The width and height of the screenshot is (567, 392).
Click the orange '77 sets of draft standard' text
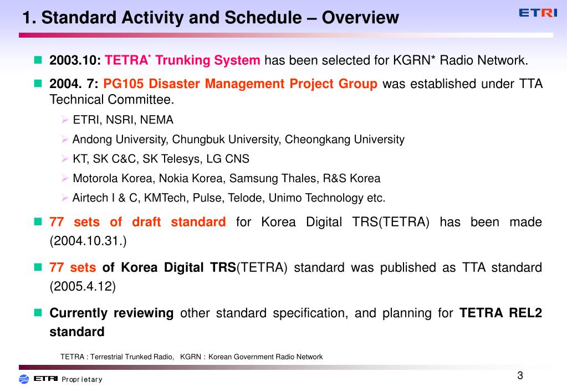(138, 222)
